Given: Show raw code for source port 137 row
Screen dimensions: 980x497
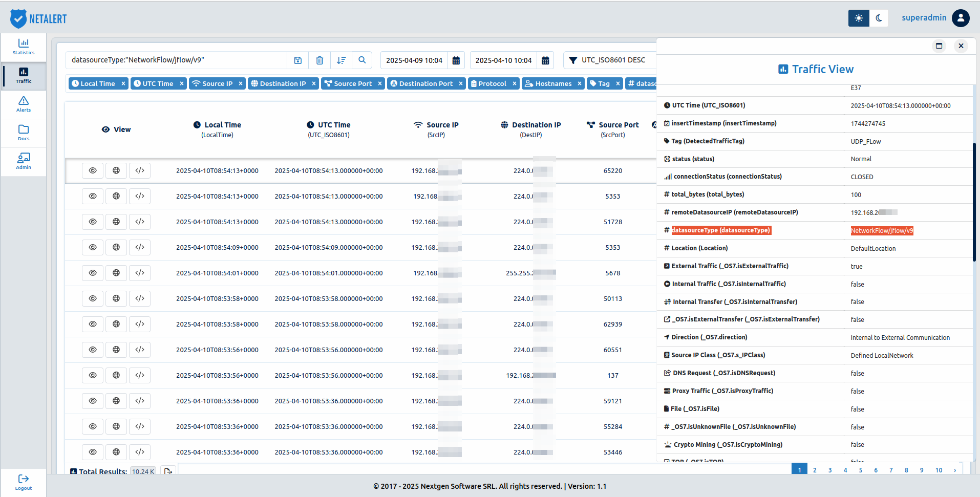Looking at the screenshot, I should 140,375.
